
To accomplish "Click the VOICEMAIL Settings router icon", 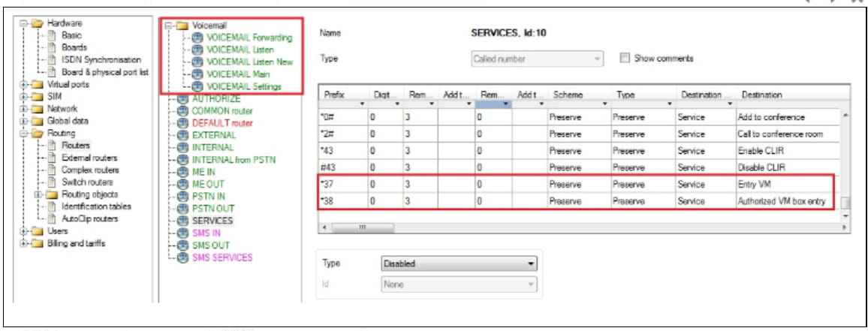I will pos(197,86).
